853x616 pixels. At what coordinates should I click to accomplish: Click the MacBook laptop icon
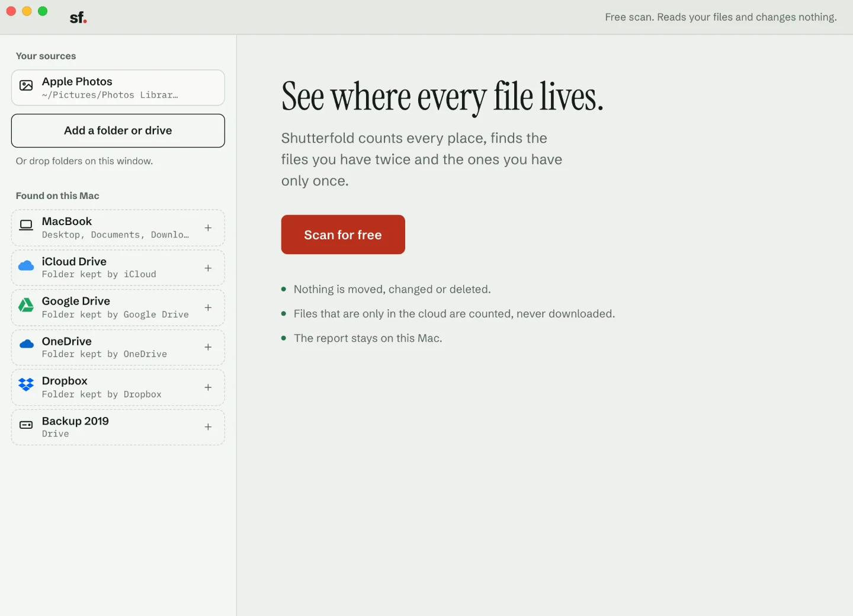coord(26,225)
